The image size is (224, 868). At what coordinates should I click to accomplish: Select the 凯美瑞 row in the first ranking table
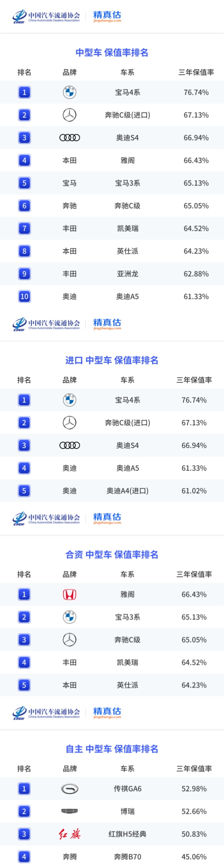pos(112,228)
